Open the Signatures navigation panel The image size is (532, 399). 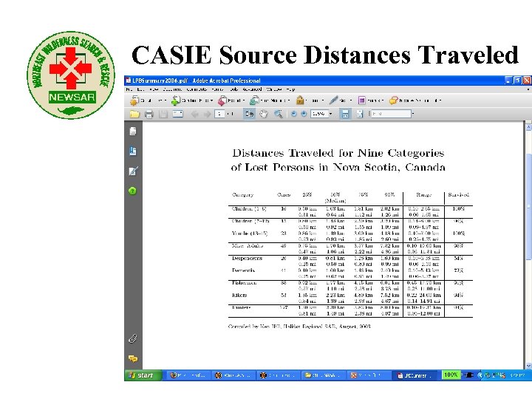(x=133, y=171)
